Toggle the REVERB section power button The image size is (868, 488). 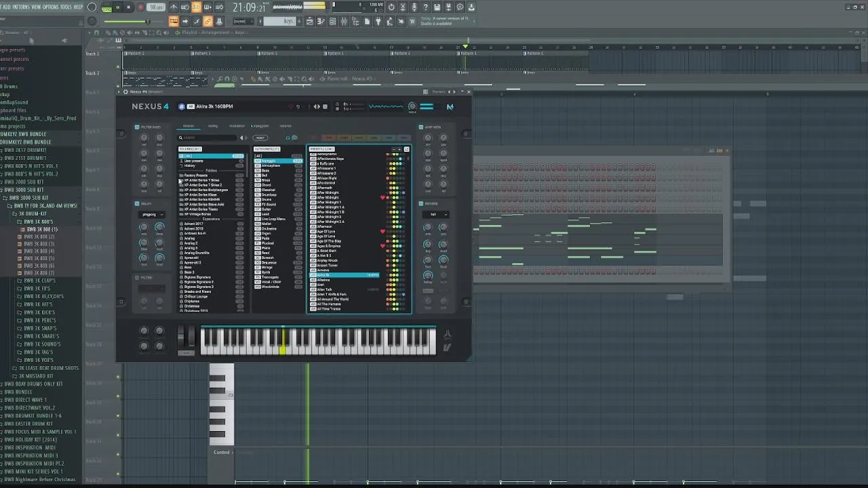421,203
